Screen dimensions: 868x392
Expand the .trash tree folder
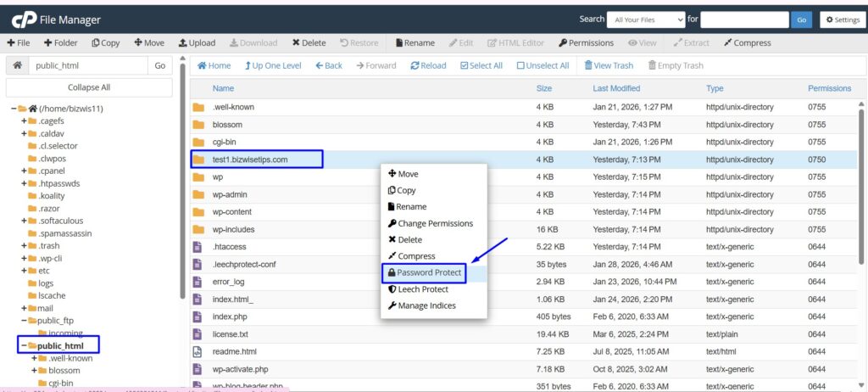coord(24,245)
